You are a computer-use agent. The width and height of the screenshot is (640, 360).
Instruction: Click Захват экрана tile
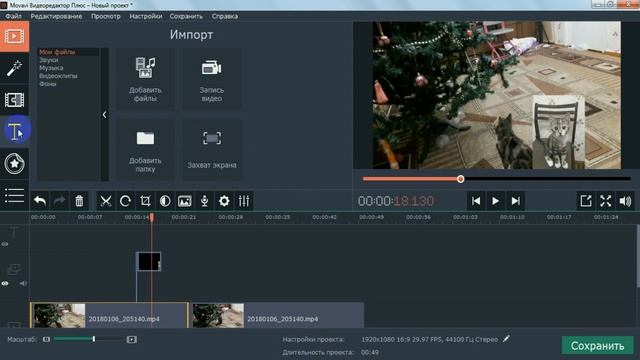tap(211, 150)
